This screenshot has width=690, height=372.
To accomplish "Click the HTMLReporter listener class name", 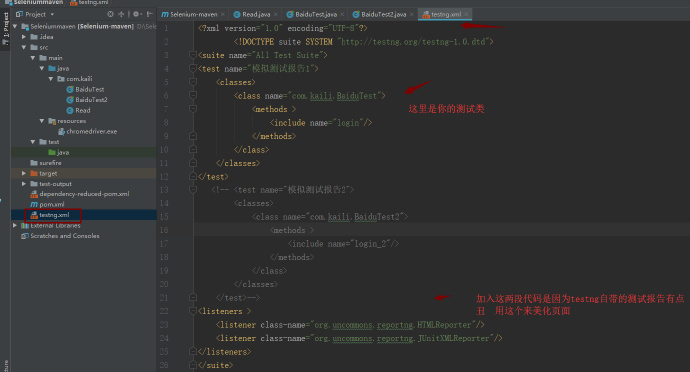I will pos(393,325).
